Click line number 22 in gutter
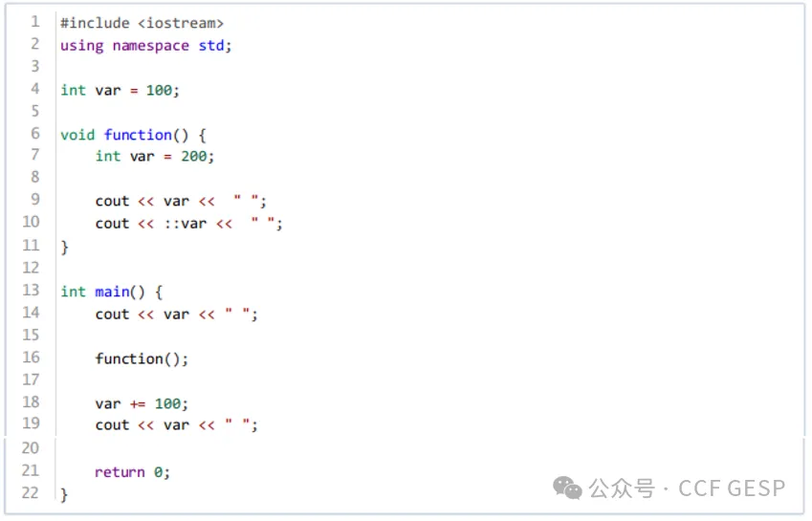 30,492
